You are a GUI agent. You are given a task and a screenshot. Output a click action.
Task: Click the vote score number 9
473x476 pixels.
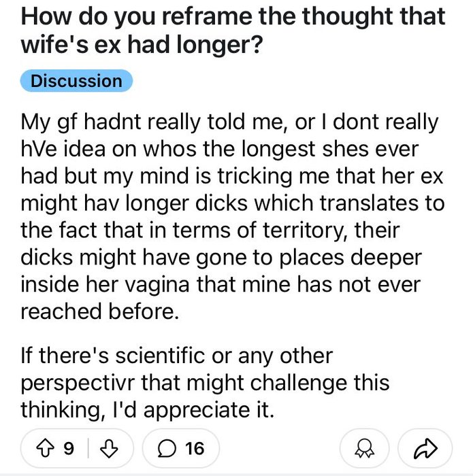(x=68, y=448)
